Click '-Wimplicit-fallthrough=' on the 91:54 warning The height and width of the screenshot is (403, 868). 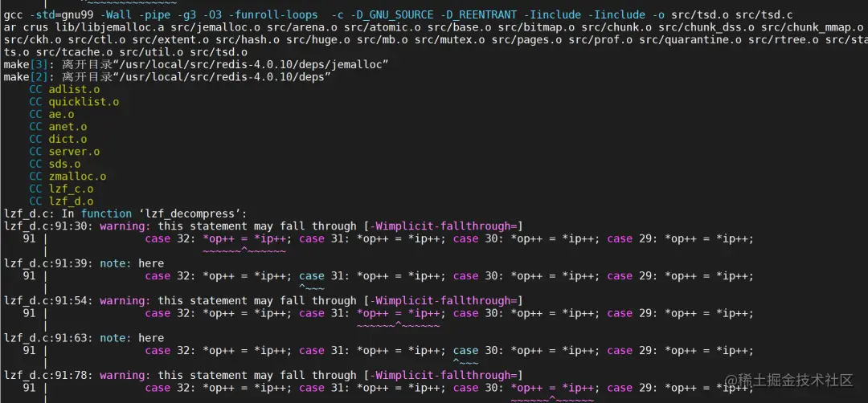click(x=444, y=301)
